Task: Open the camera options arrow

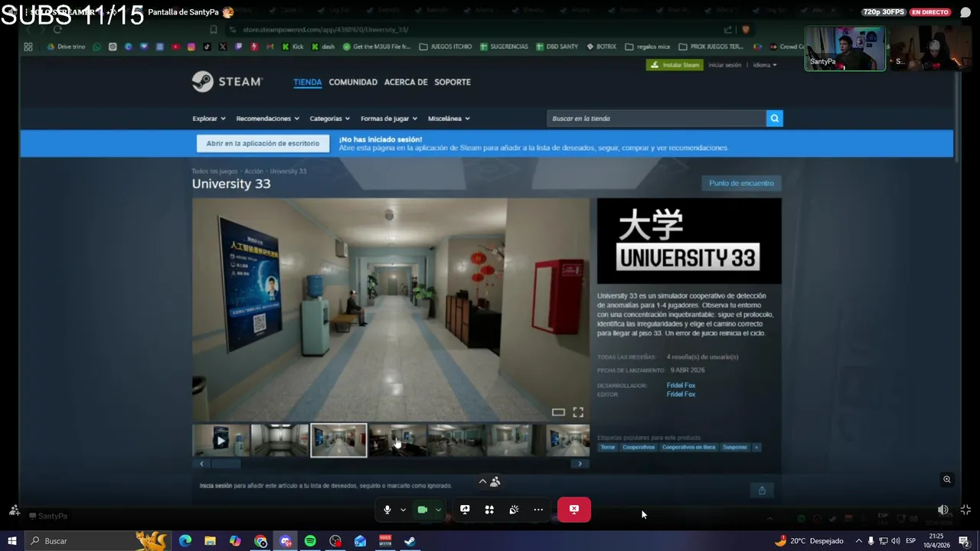Action: 438,510
